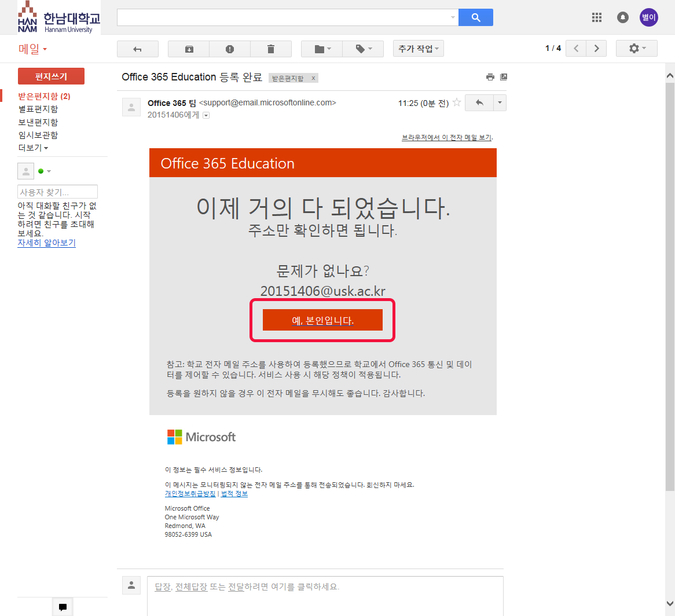
Task: Delete the email using the trash icon
Action: point(271,49)
